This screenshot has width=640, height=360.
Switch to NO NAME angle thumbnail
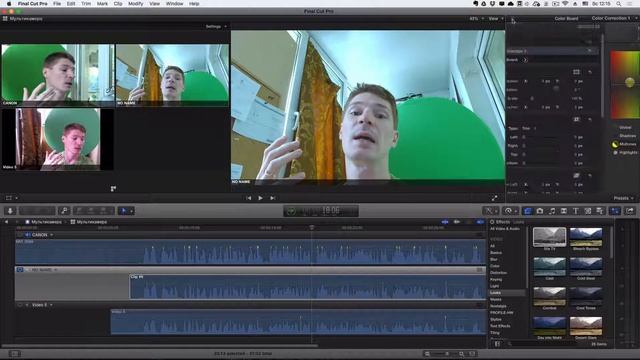coord(172,75)
